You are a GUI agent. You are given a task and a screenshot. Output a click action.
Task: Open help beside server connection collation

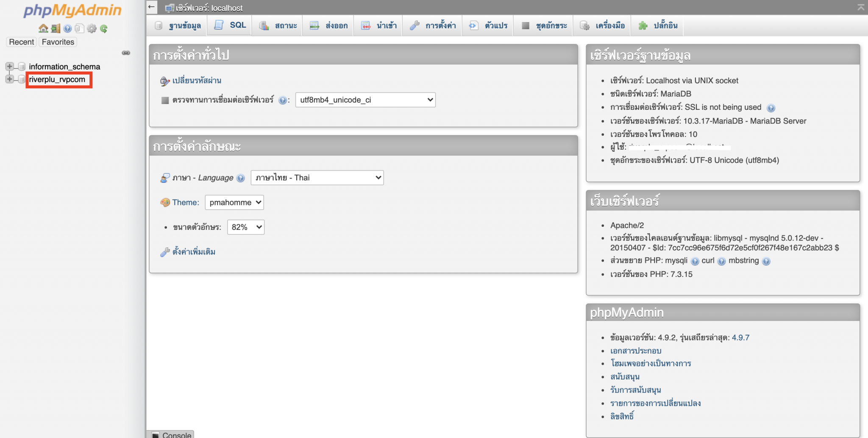click(283, 100)
